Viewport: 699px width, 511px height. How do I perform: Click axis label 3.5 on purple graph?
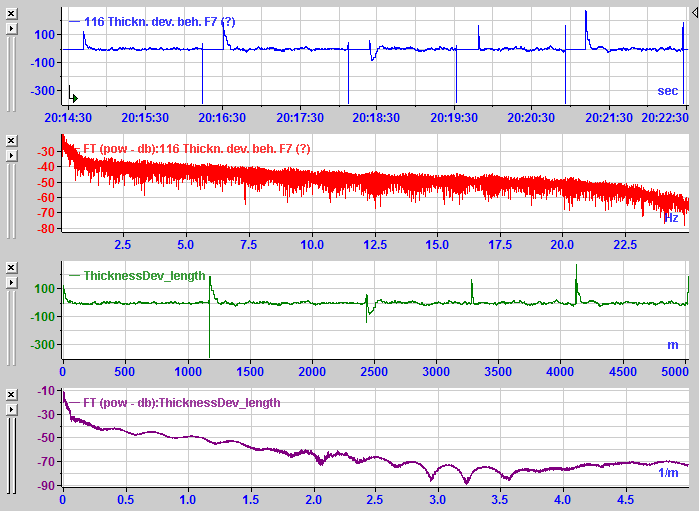500,499
